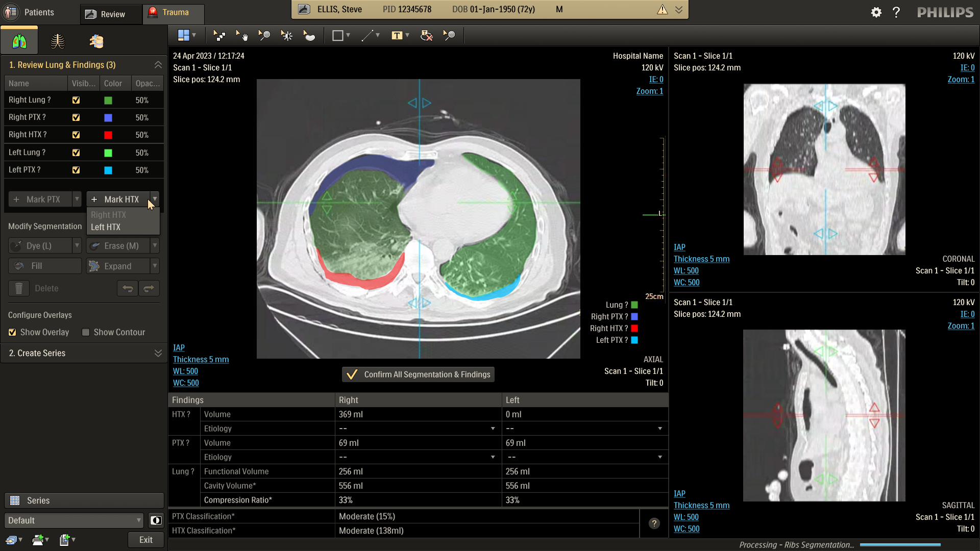Click the Left PTX cyan color swatch
The height and width of the screenshot is (551, 980).
coord(108,170)
